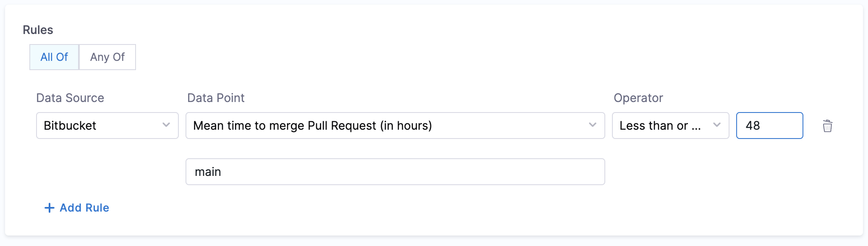Viewport: 868px width, 246px height.
Task: Click the Rules section heading
Action: pyautogui.click(x=38, y=30)
